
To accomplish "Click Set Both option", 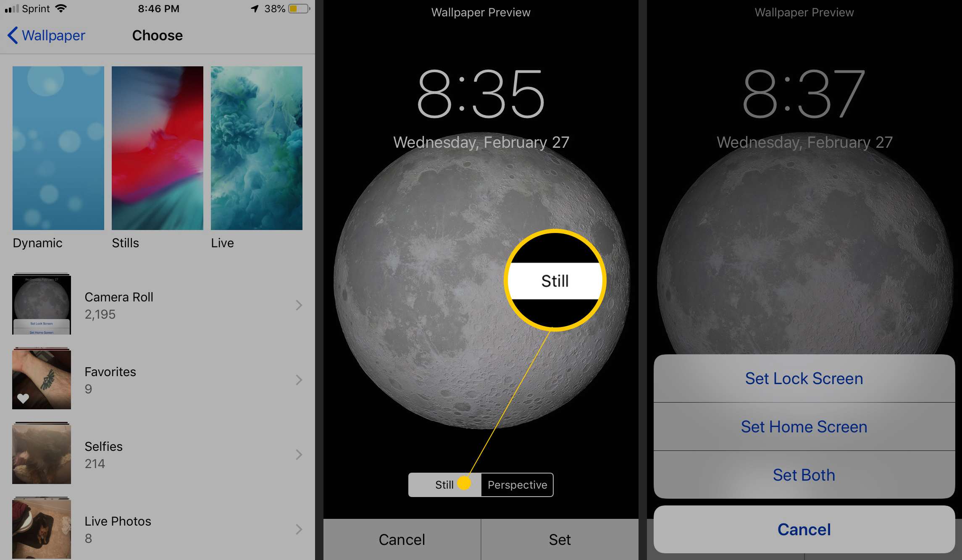I will coord(803,475).
